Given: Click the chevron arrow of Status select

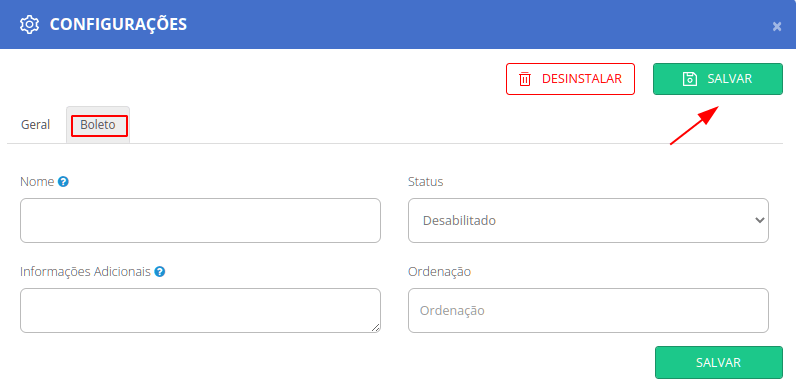Looking at the screenshot, I should pos(759,220).
